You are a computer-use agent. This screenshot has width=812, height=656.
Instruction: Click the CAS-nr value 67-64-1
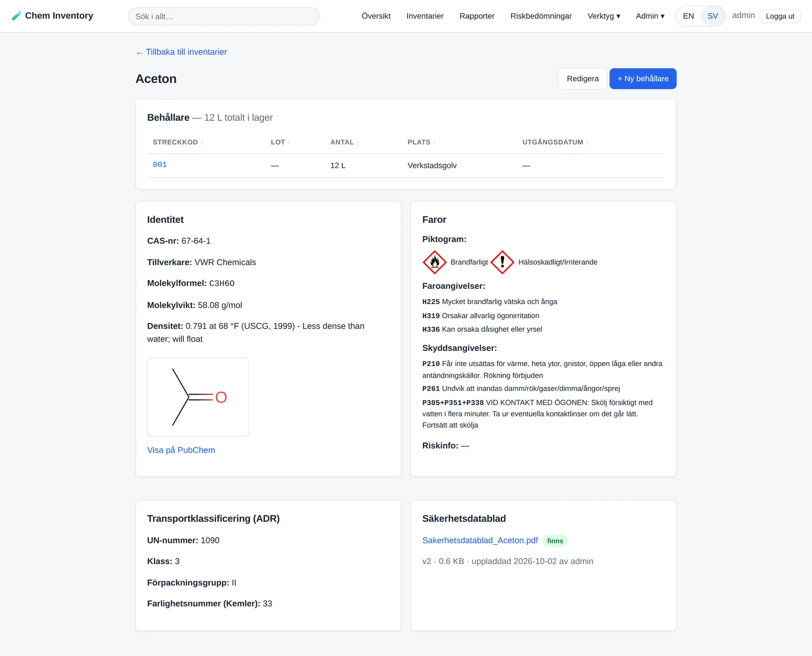click(x=196, y=241)
